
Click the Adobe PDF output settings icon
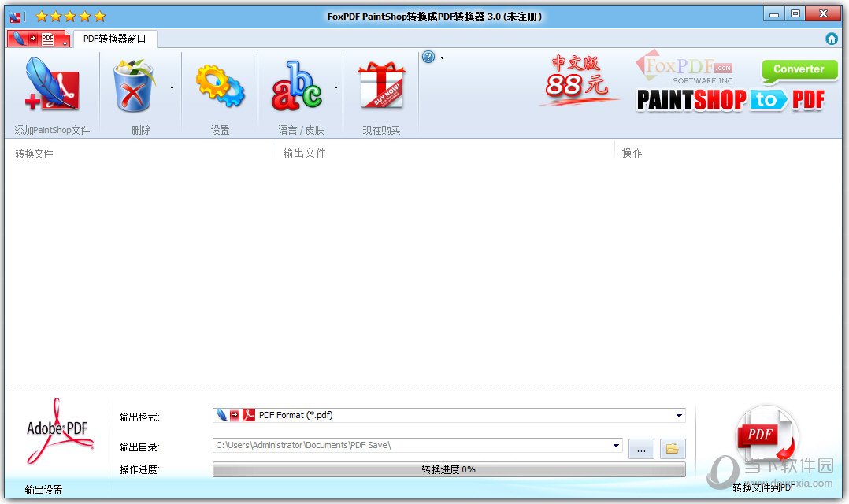58,432
